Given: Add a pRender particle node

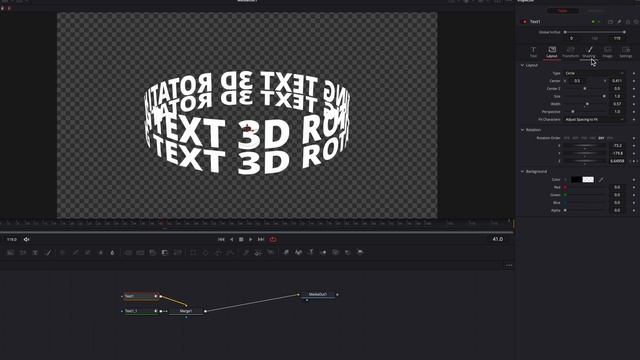Looking at the screenshot, I should pos(270,253).
